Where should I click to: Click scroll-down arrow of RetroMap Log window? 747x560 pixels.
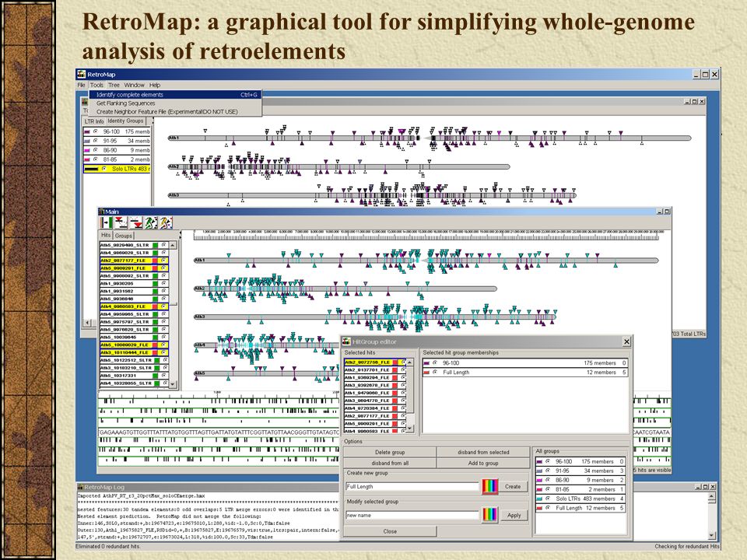pos(711,536)
